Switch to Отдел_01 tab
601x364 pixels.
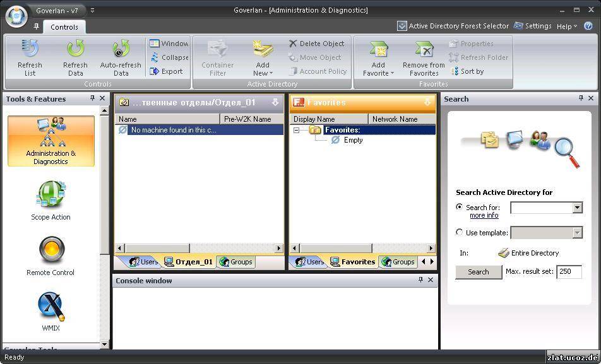coord(188,262)
